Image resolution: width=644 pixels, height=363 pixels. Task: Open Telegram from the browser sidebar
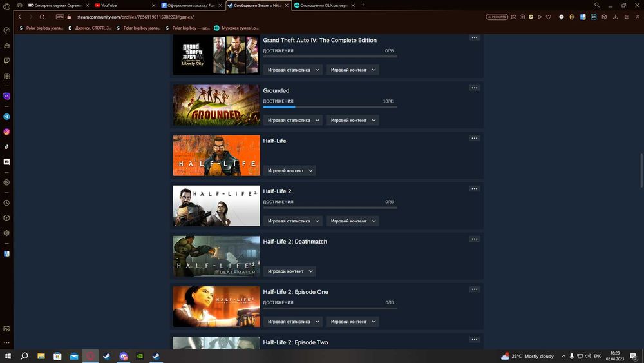pos(6,117)
